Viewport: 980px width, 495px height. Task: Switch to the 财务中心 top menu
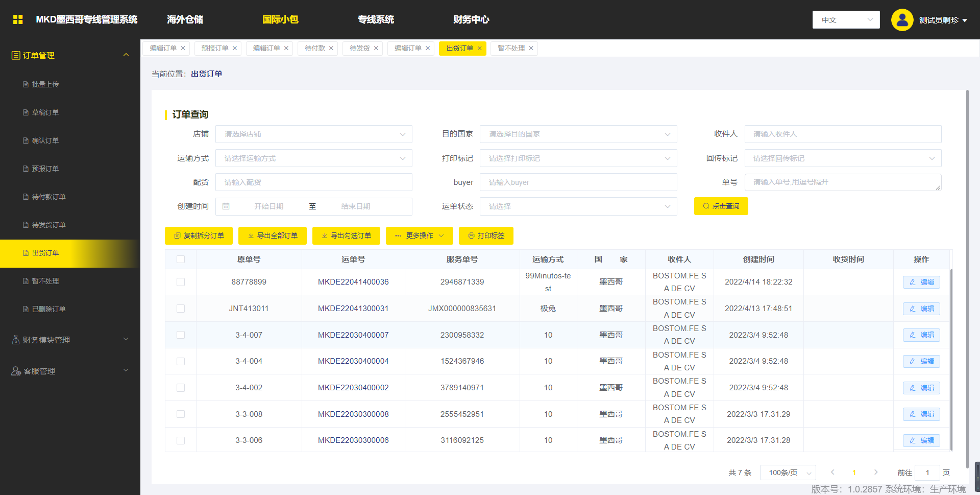point(471,19)
